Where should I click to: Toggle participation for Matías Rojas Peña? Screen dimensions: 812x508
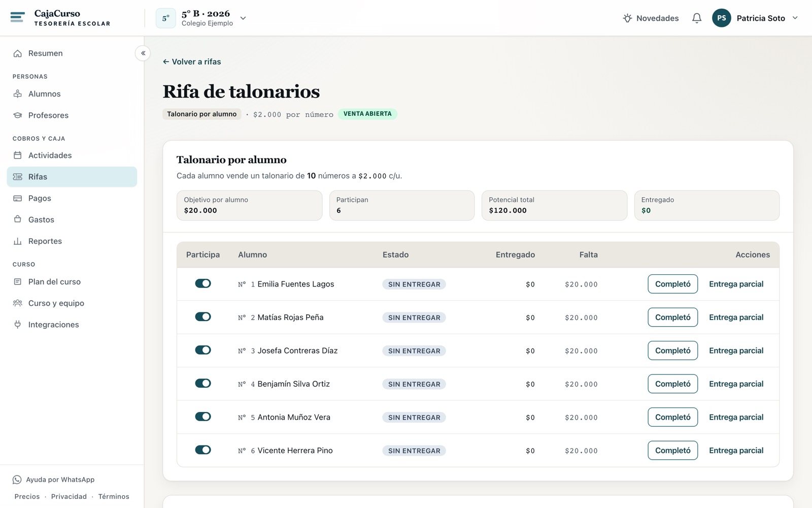point(203,316)
